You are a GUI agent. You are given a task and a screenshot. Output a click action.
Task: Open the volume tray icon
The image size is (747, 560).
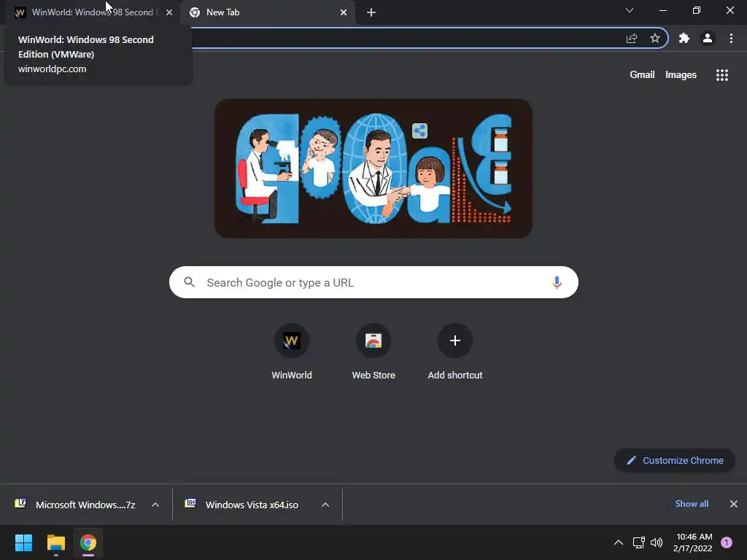(657, 542)
